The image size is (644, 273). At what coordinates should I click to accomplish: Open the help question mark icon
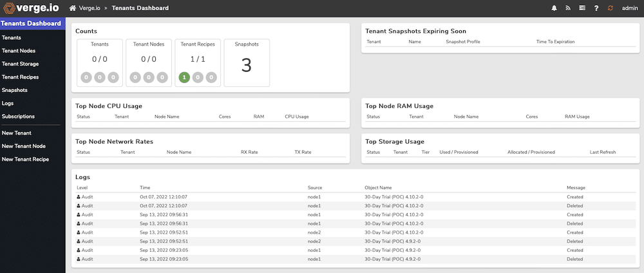(x=596, y=8)
